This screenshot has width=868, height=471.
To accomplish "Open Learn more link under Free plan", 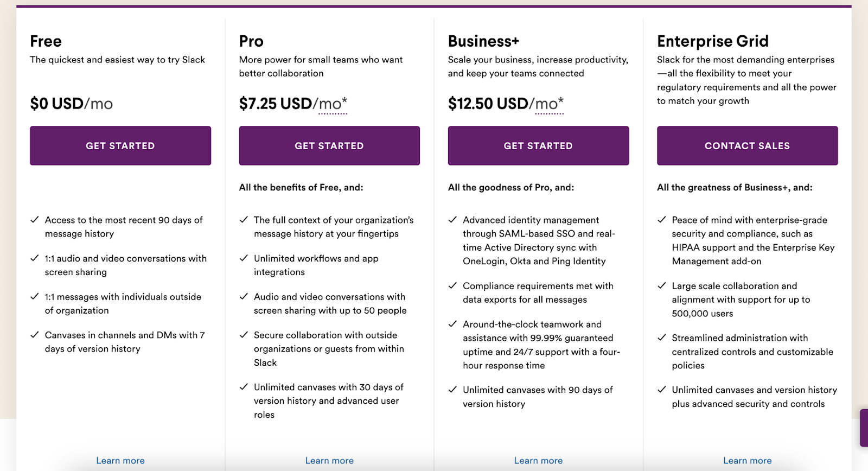I will click(120, 461).
